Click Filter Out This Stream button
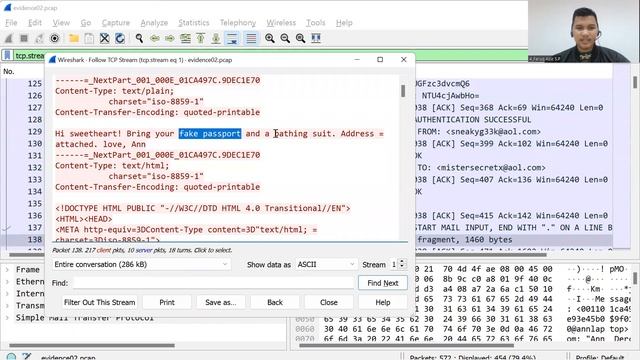The image size is (640, 360). (x=100, y=302)
